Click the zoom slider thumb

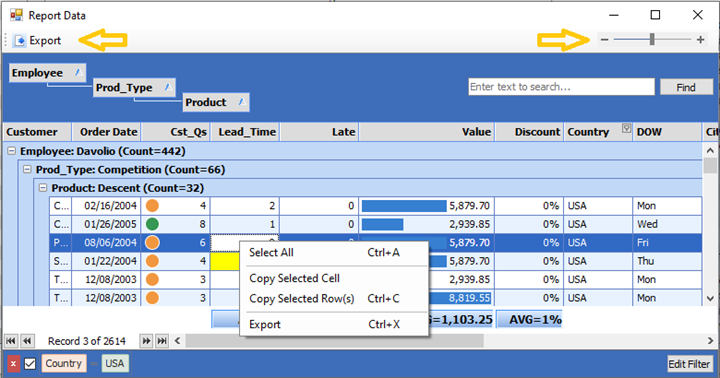652,39
